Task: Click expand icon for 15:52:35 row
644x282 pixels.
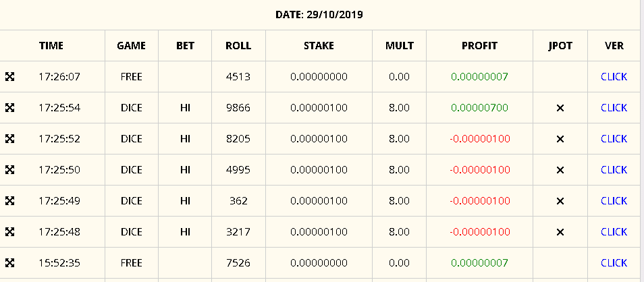Action: 9,263
